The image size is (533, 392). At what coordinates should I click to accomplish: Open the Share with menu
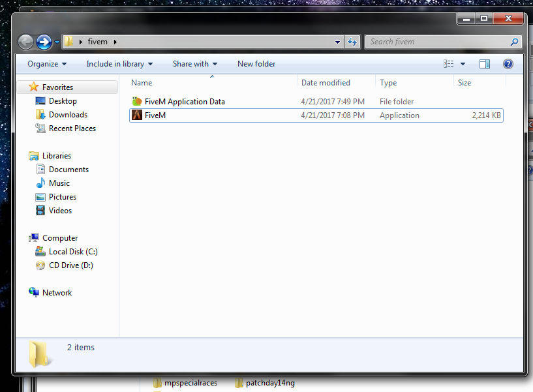195,64
